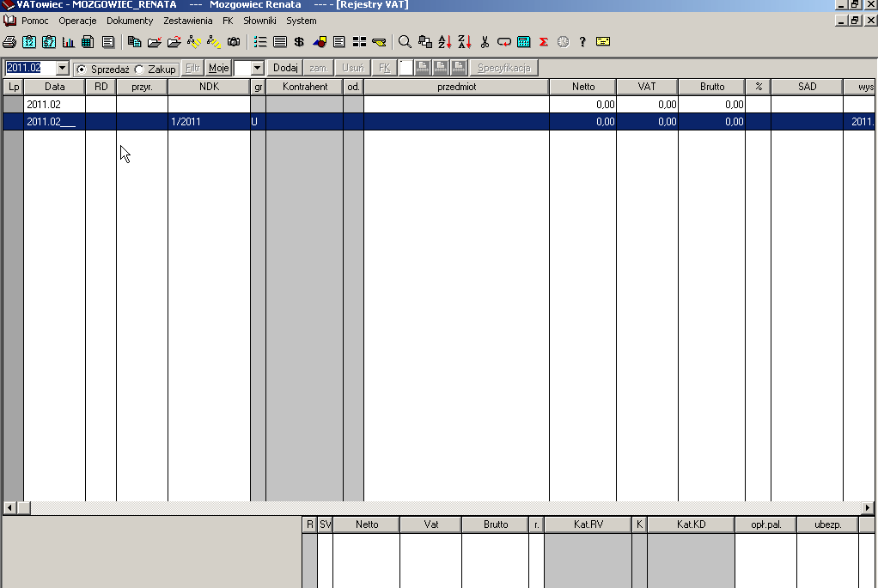Click the dollar sign icon
878x588 pixels.
(299, 41)
